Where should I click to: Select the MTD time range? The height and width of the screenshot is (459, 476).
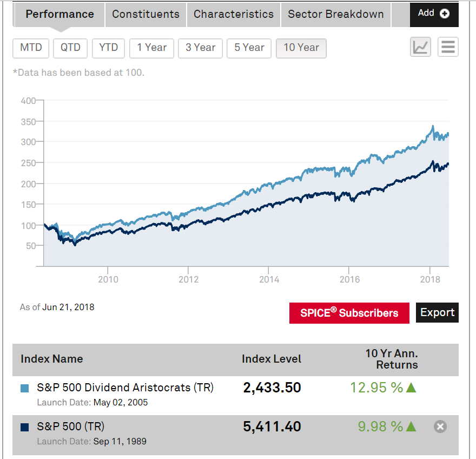click(x=31, y=48)
